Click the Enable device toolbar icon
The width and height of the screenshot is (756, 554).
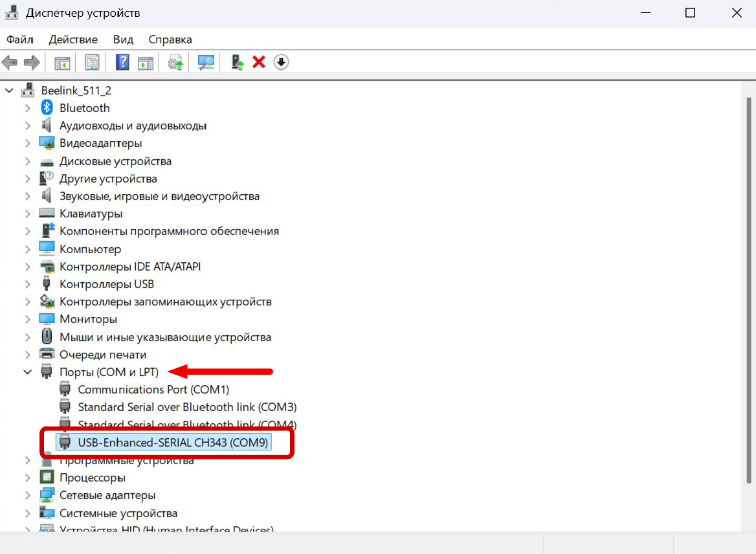tap(237, 62)
